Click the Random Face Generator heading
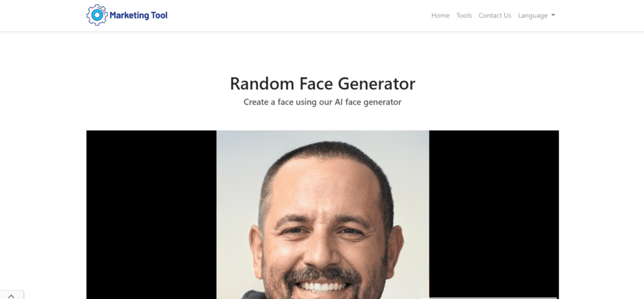 (x=323, y=84)
